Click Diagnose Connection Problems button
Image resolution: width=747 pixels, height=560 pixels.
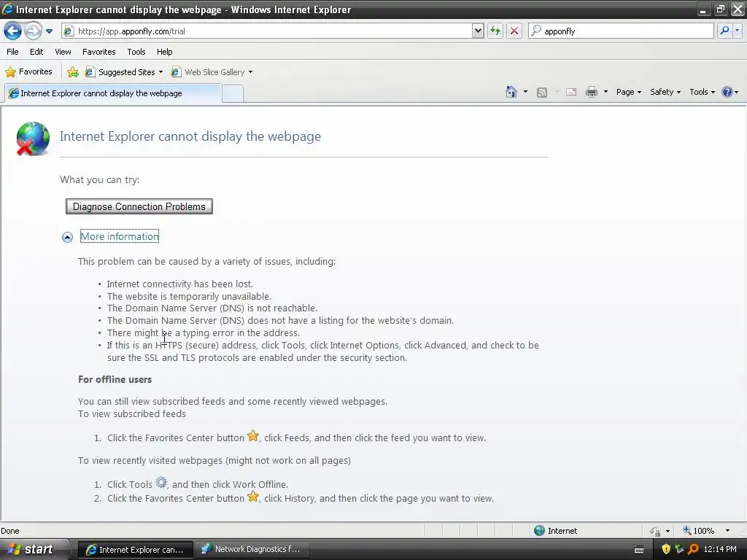coord(139,206)
